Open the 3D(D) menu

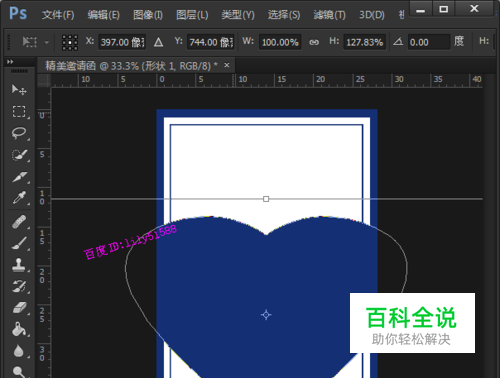372,15
